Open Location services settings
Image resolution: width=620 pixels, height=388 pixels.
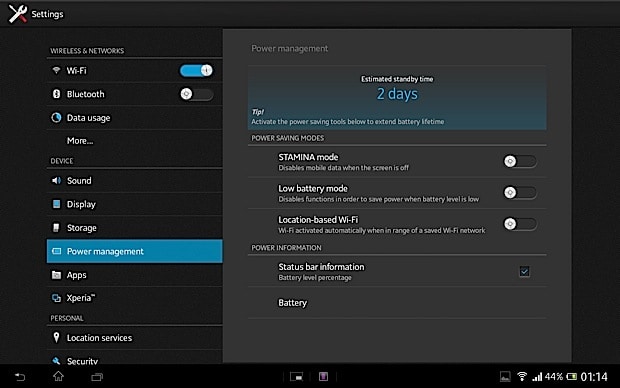(134, 338)
